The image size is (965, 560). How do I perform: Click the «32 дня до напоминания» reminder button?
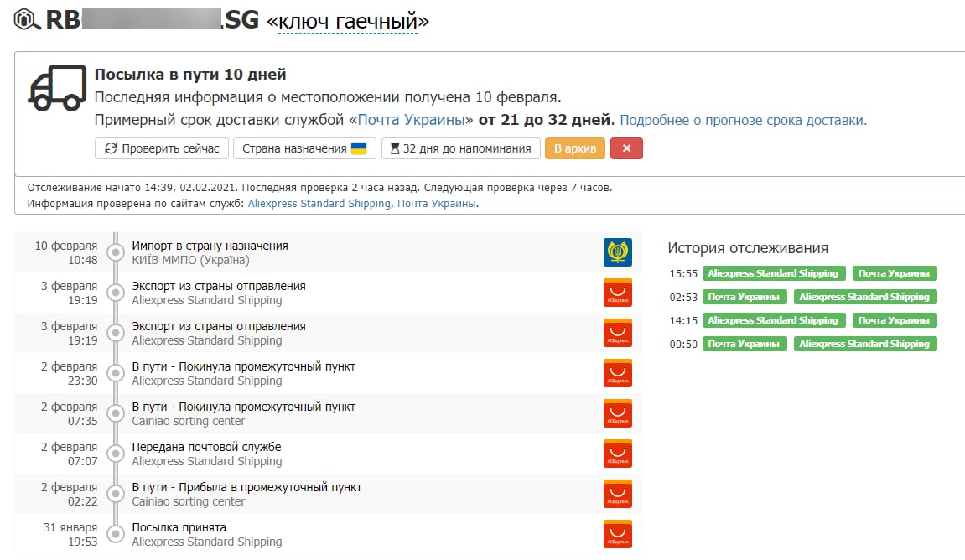click(461, 148)
